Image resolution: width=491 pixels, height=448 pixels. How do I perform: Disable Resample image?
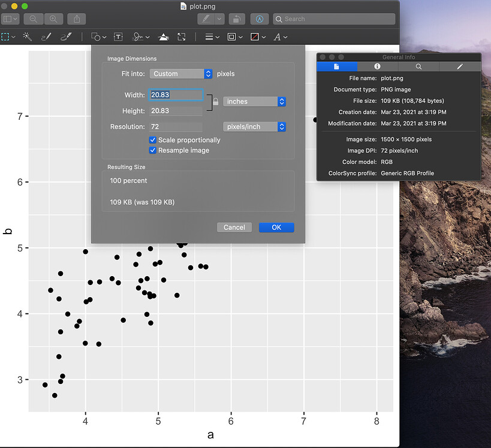(x=152, y=150)
